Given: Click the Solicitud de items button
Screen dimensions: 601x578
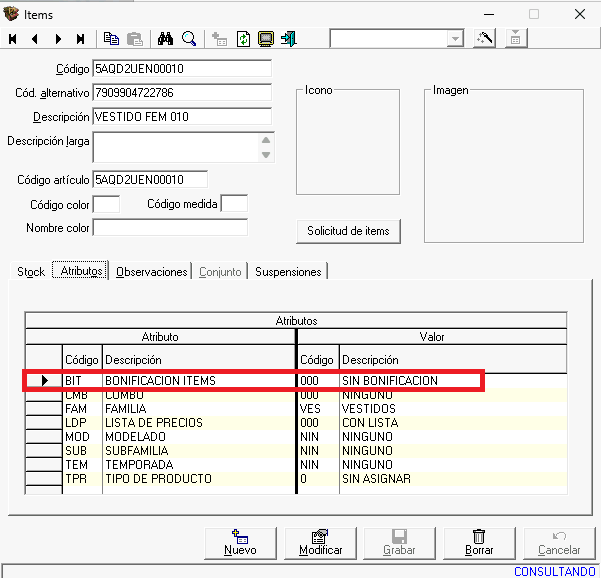Looking at the screenshot, I should click(348, 231).
